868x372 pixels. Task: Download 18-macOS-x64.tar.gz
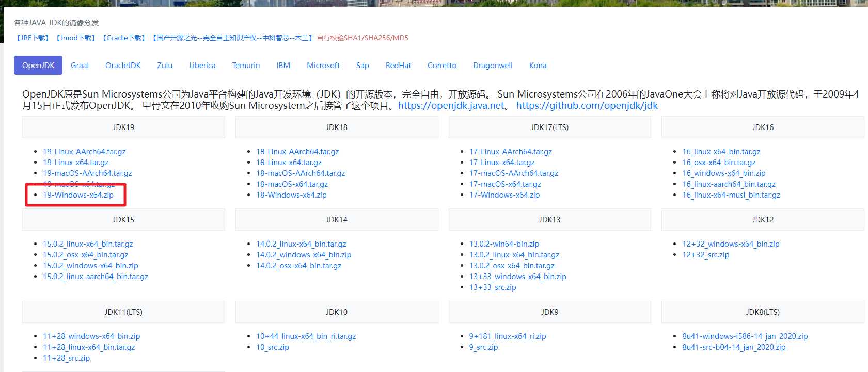(292, 184)
